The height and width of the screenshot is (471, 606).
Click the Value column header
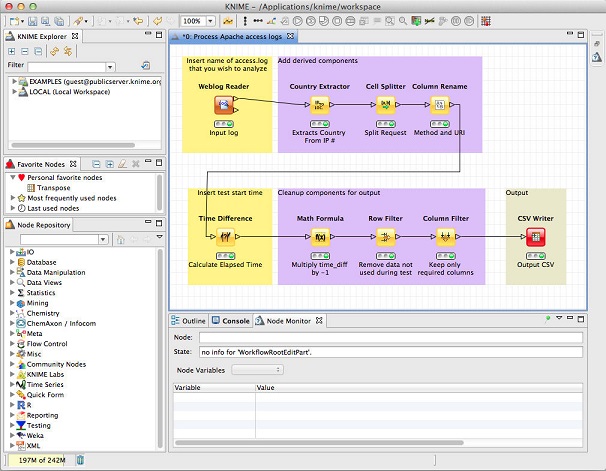coord(419,388)
